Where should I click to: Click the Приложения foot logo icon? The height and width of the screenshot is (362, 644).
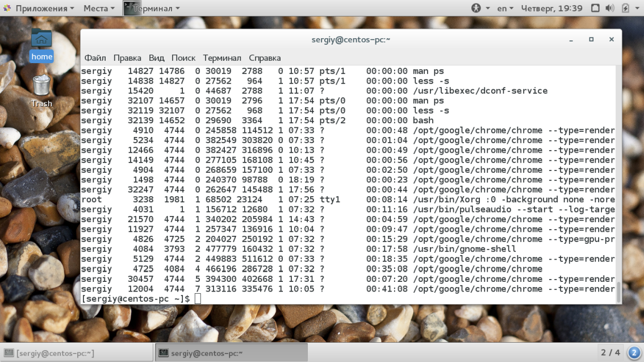7,8
